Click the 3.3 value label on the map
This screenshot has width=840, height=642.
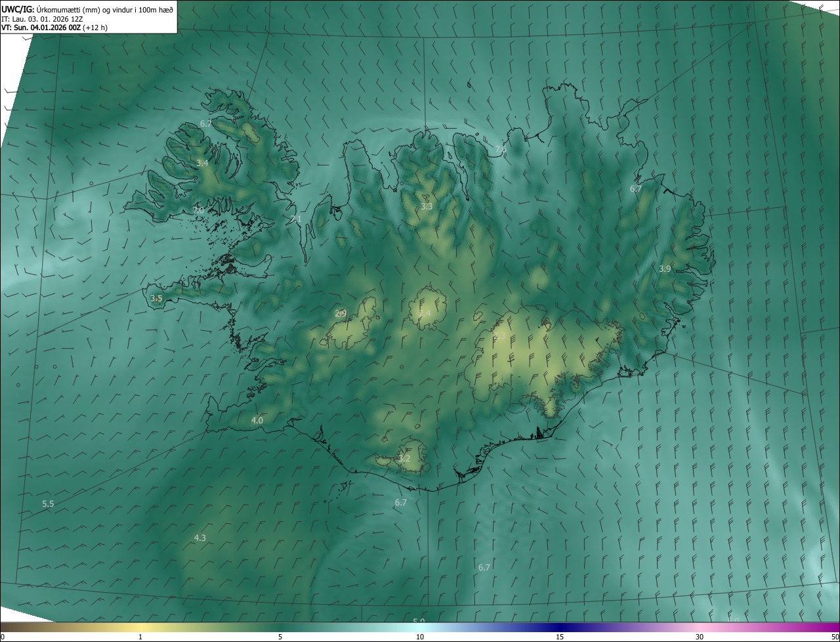click(x=427, y=206)
